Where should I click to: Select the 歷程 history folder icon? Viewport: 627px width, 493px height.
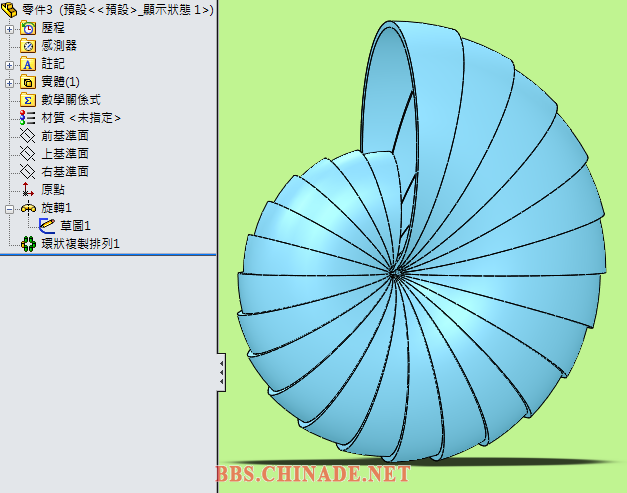[28, 28]
